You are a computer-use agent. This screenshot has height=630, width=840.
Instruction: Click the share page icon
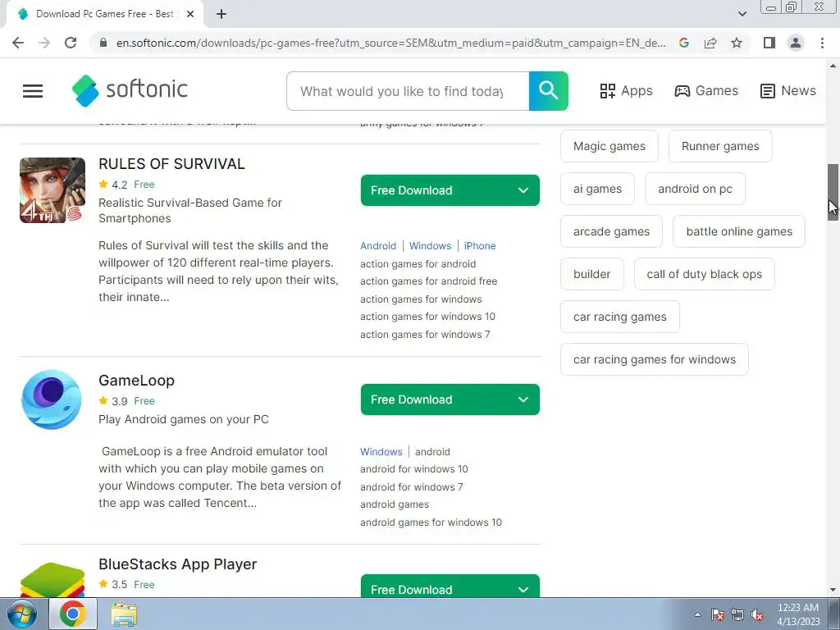(x=710, y=43)
